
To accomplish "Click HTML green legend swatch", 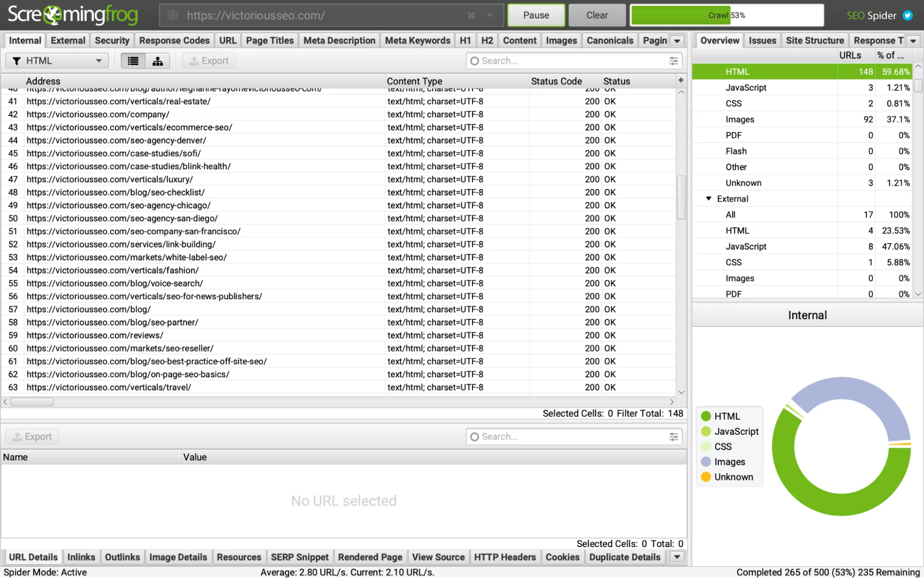I will click(x=706, y=416).
